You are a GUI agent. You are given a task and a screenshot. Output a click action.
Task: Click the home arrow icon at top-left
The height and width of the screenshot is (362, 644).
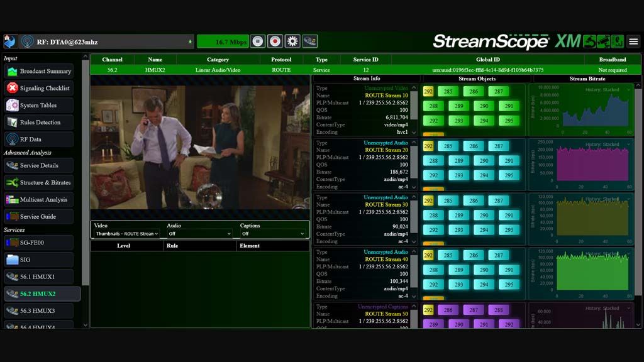9,41
